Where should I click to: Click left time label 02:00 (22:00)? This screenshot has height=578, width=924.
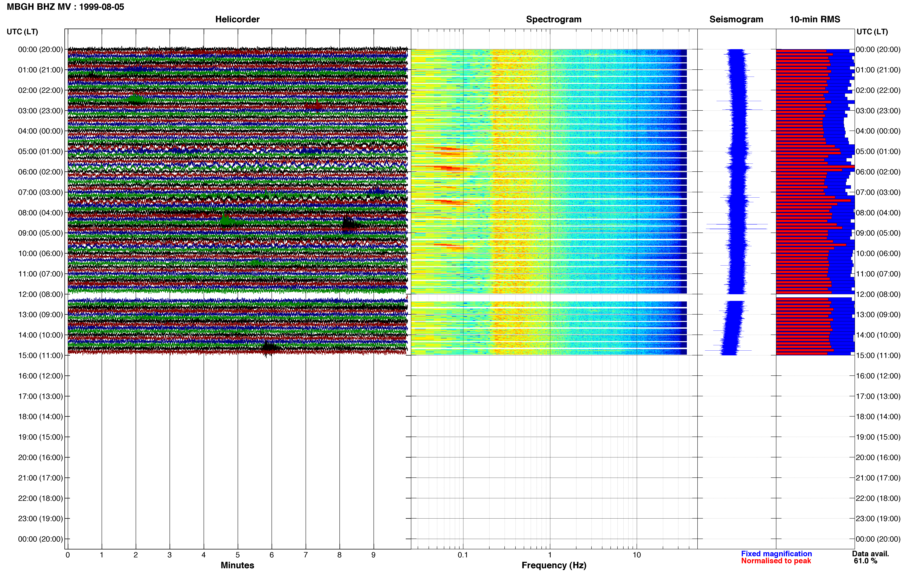(41, 90)
